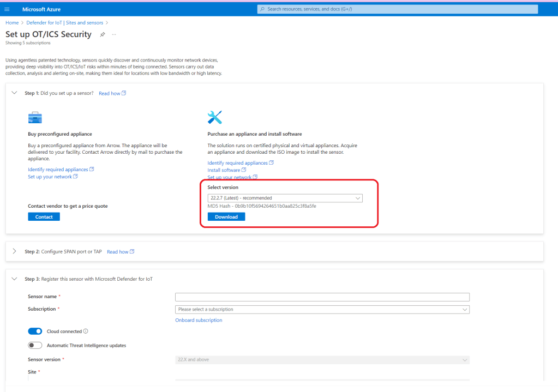This screenshot has height=392, width=558.
Task: Disable the Cloud connected toggle
Action: tap(35, 331)
